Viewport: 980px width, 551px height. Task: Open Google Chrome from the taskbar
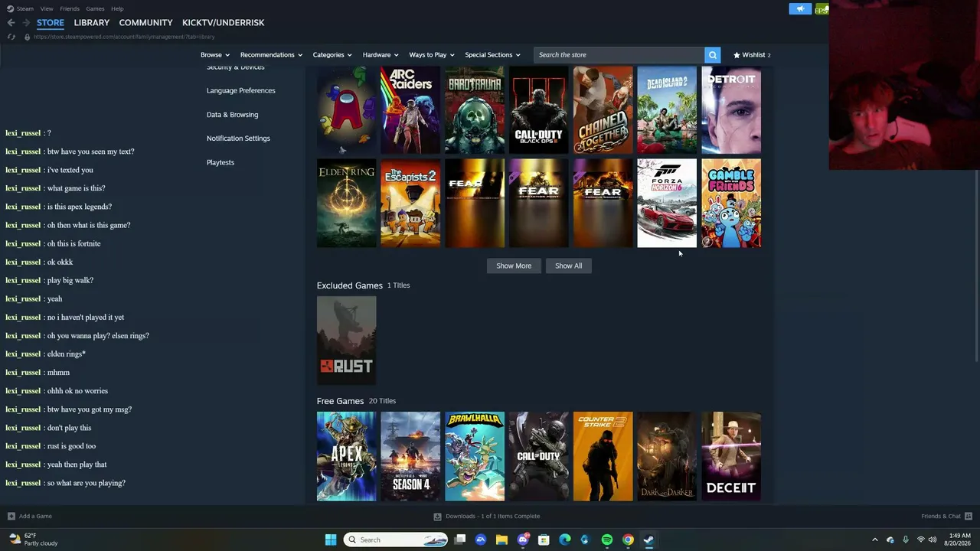click(x=628, y=540)
